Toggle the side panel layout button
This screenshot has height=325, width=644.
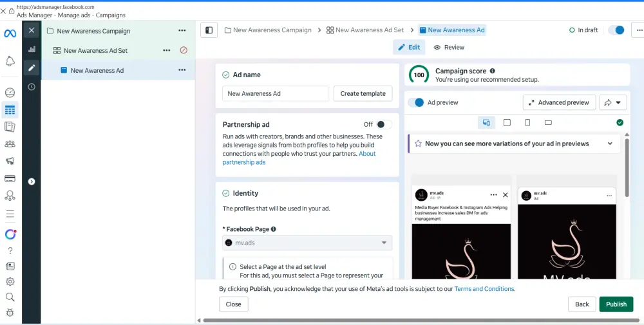209,30
